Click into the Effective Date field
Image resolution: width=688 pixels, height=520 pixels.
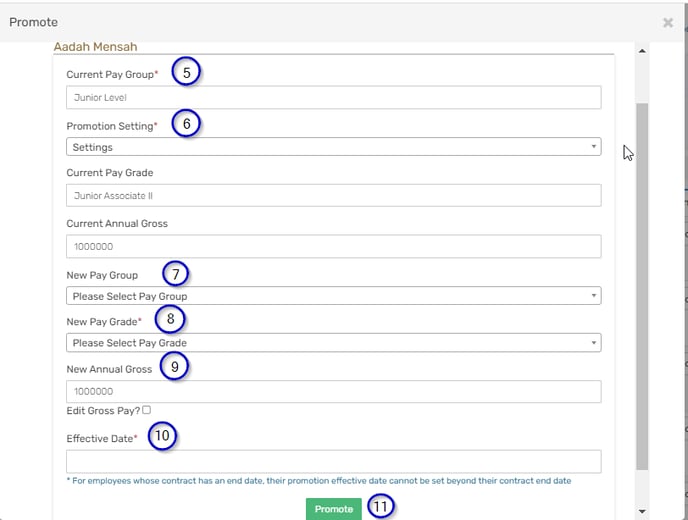coord(333,461)
